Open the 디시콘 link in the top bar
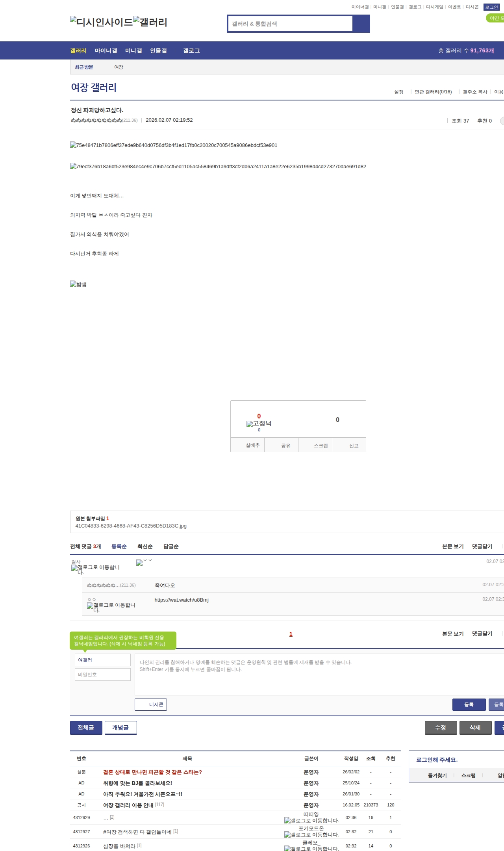Screen dimensions: 504x851 tap(472, 7)
